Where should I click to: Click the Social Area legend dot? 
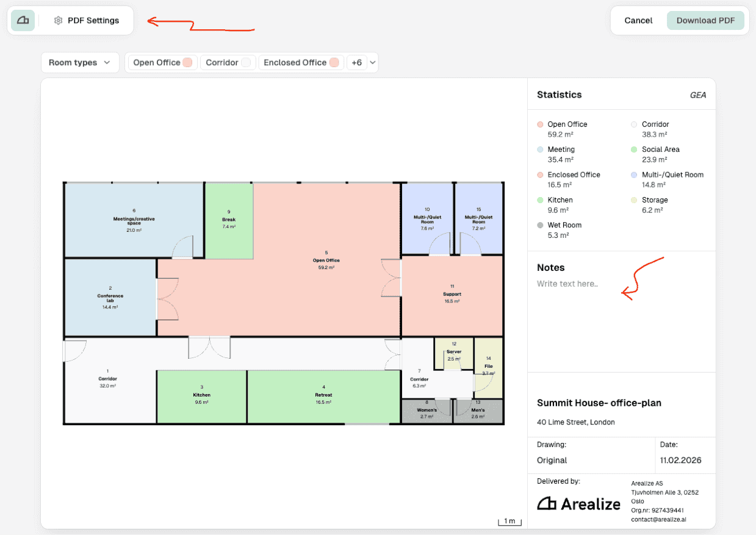click(635, 149)
